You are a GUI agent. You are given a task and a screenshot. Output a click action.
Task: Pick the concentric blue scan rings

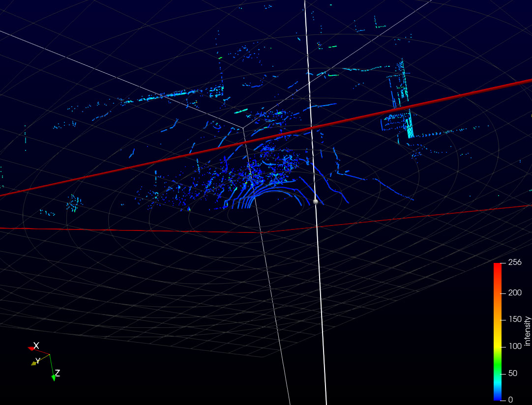pyautogui.click(x=256, y=198)
